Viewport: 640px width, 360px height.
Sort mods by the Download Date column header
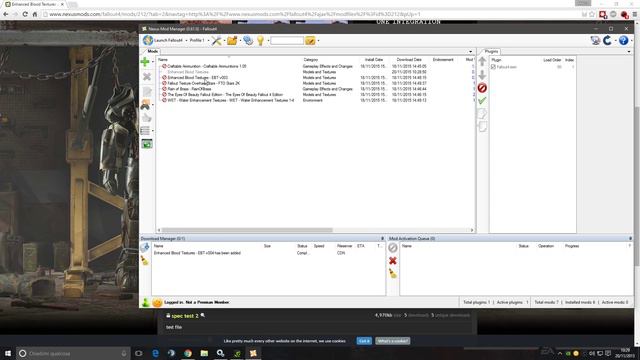pos(409,60)
